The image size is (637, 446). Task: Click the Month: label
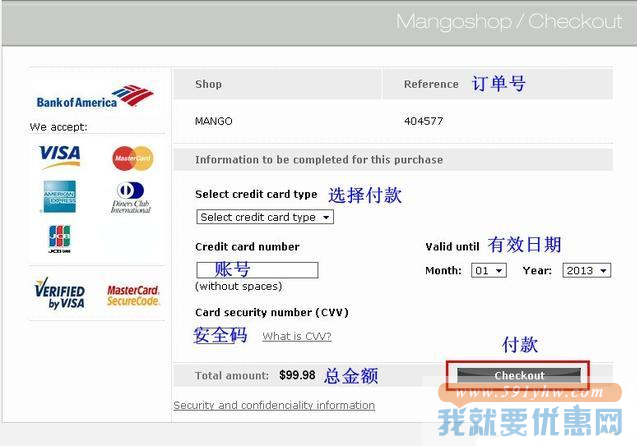pyautogui.click(x=443, y=271)
